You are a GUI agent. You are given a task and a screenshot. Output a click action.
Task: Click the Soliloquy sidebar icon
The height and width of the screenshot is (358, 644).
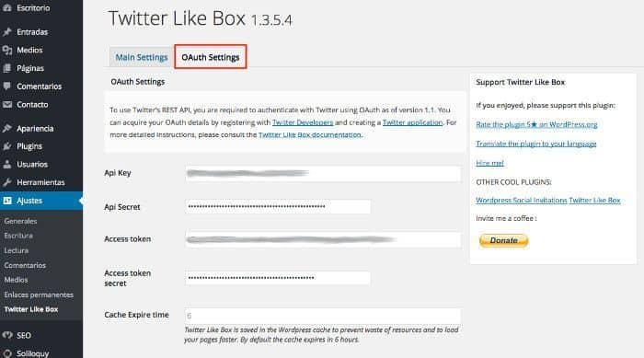pyautogui.click(x=7, y=353)
